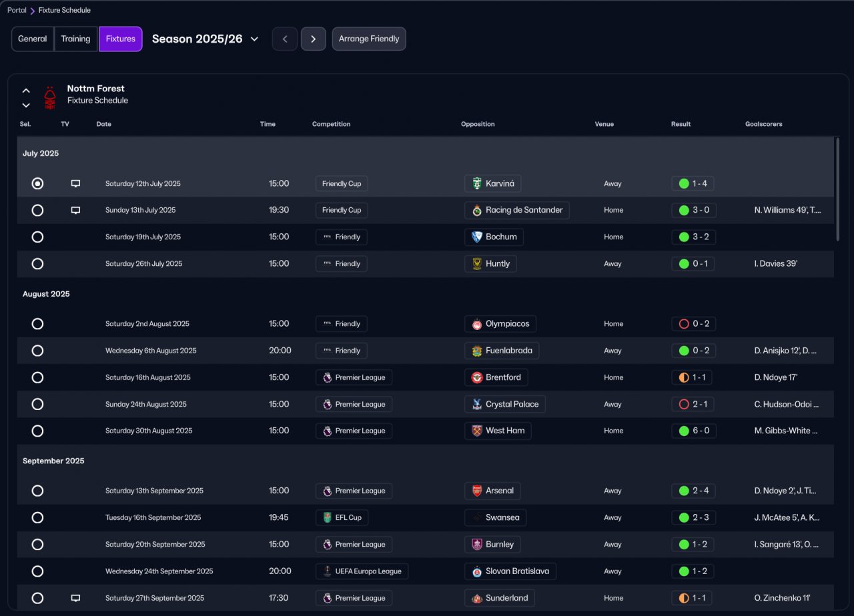
Task: Click goalscorer text I. Davies 39'
Action: click(776, 263)
